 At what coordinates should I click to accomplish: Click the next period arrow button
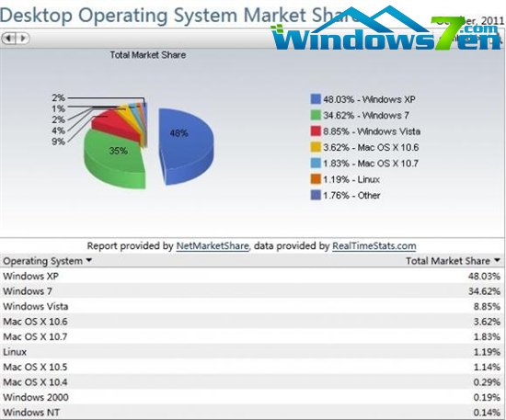23,39
